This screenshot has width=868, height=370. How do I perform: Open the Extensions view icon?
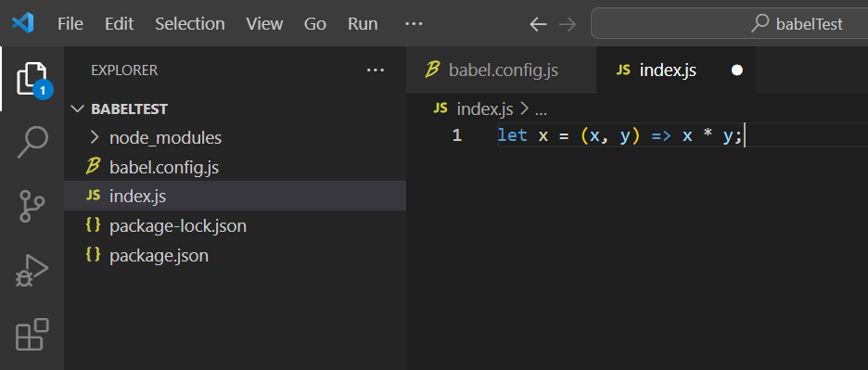tap(32, 334)
